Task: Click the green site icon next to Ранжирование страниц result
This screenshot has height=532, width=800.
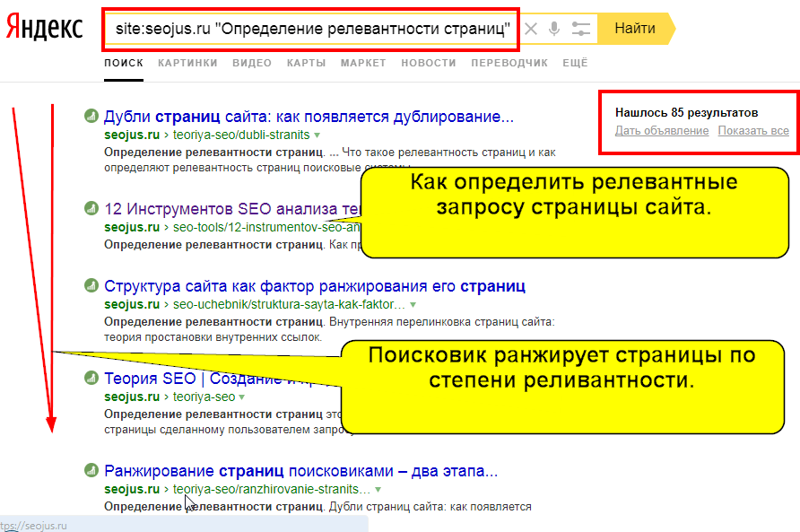Action: (91, 470)
